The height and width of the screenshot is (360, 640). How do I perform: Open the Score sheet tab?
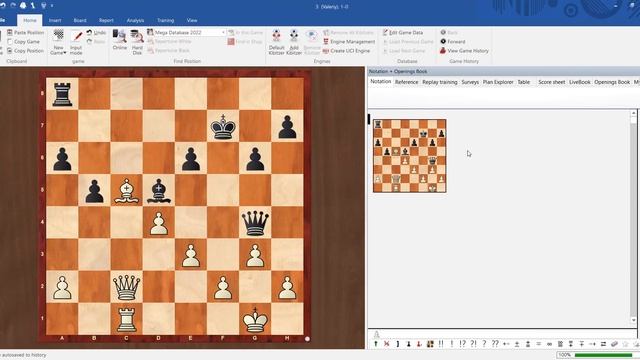(x=551, y=82)
